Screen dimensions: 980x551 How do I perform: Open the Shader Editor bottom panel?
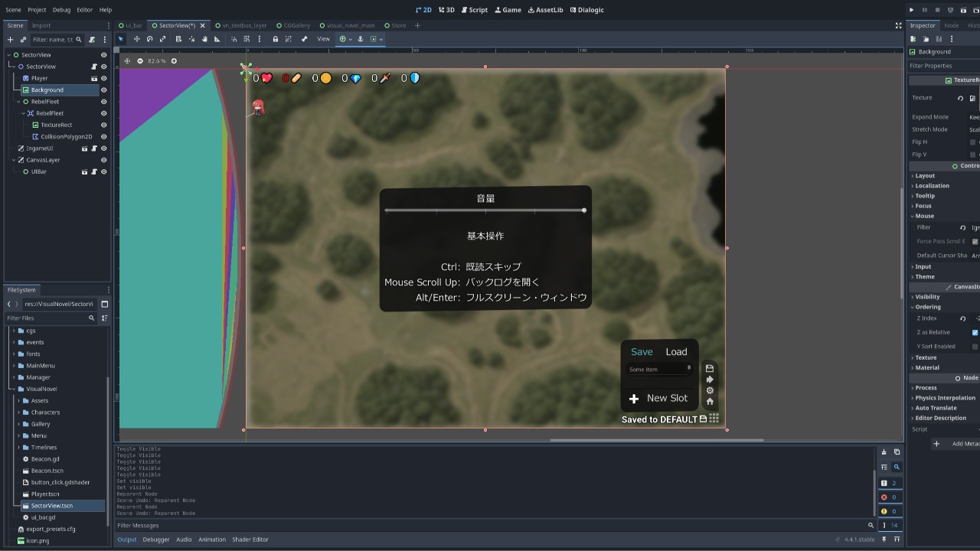[250, 540]
